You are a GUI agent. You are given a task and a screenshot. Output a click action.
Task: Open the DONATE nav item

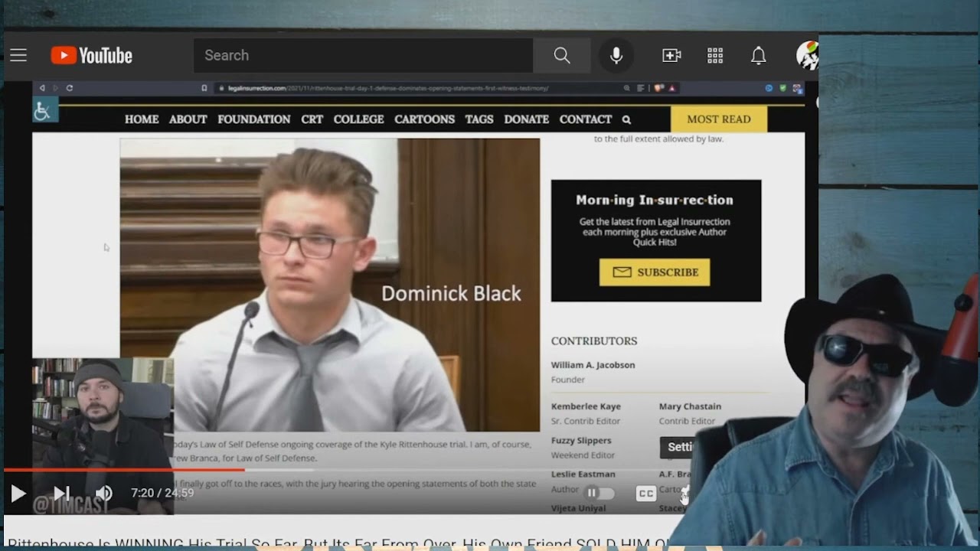pyautogui.click(x=527, y=119)
